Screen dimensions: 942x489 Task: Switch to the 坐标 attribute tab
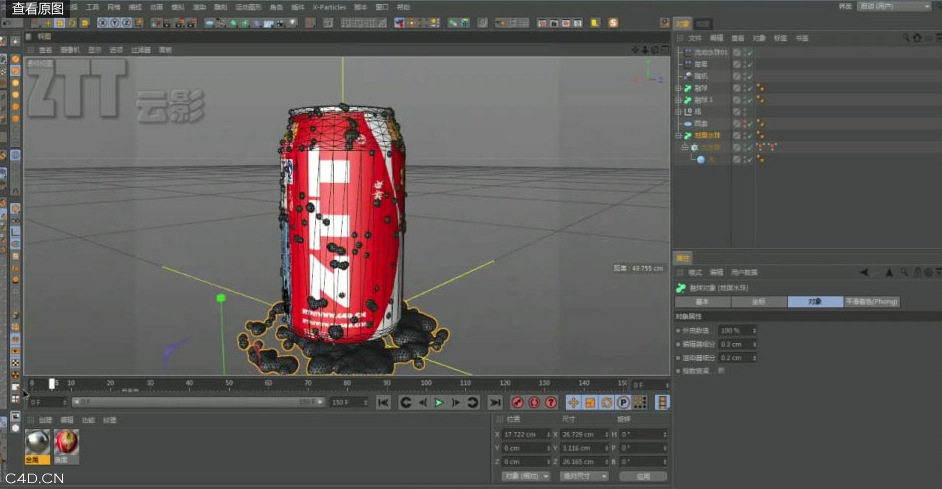[x=759, y=302]
